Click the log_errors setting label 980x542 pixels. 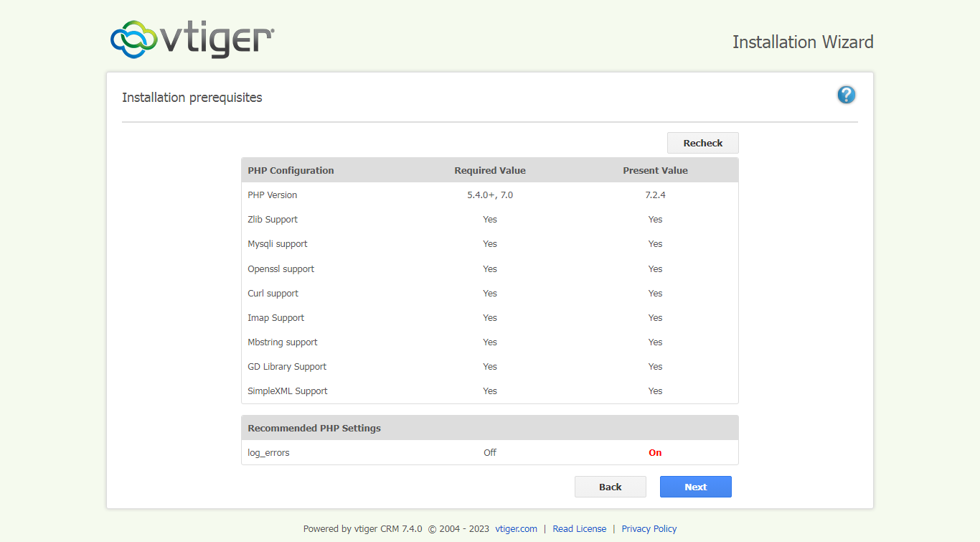[x=268, y=452]
